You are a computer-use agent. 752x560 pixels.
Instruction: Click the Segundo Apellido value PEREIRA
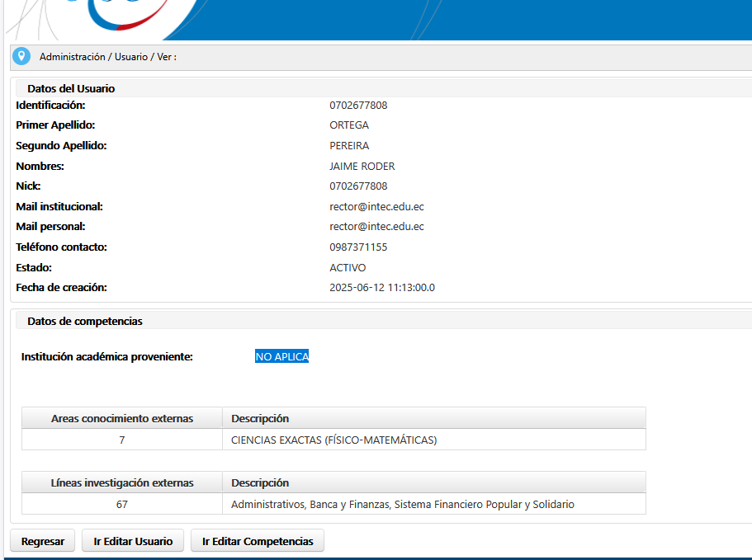coord(349,146)
